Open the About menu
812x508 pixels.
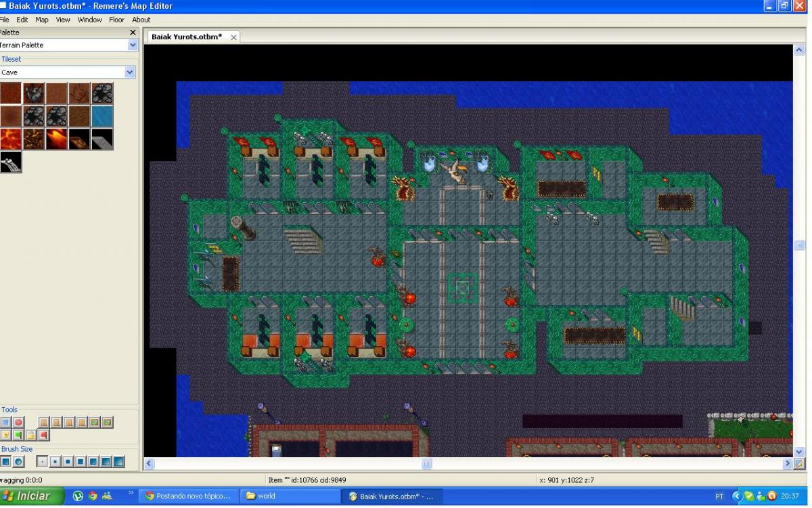tap(141, 20)
